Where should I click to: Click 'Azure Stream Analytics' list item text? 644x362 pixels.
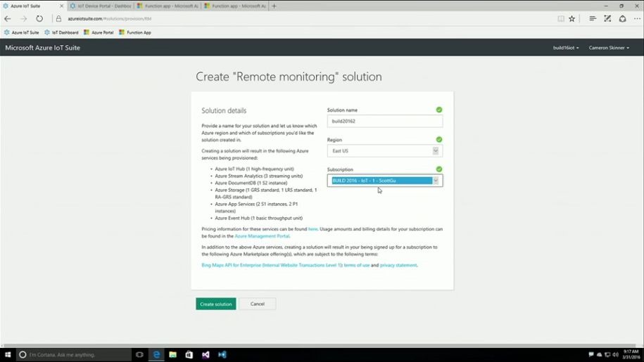pos(259,176)
